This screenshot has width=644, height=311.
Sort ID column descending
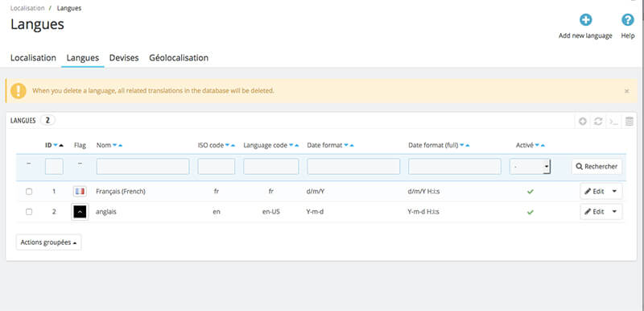56,146
